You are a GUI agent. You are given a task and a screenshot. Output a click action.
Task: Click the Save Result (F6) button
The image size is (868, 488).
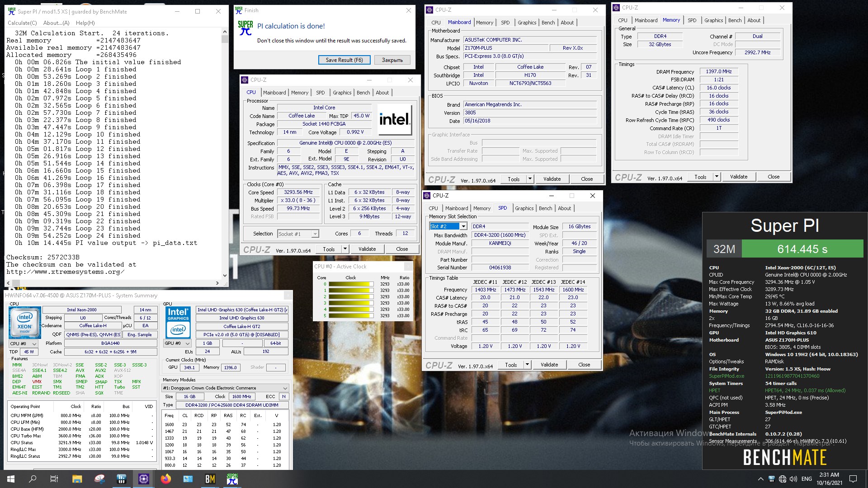[344, 60]
